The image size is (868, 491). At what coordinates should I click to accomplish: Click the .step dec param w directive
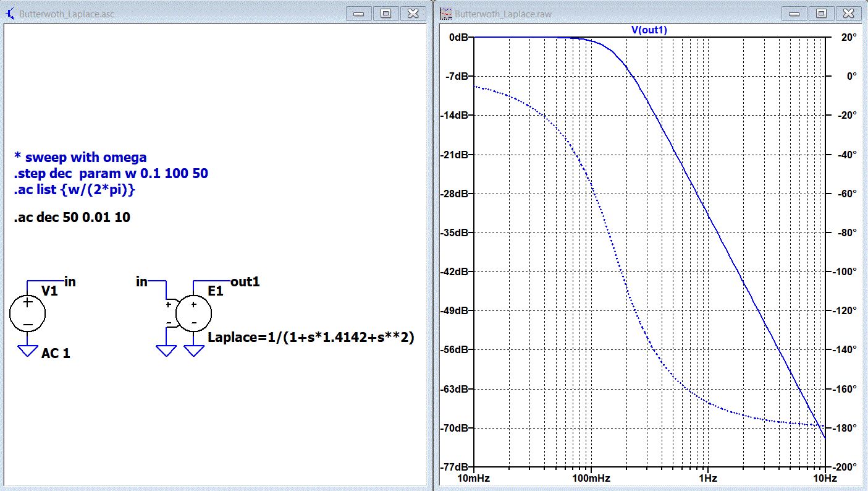point(111,174)
